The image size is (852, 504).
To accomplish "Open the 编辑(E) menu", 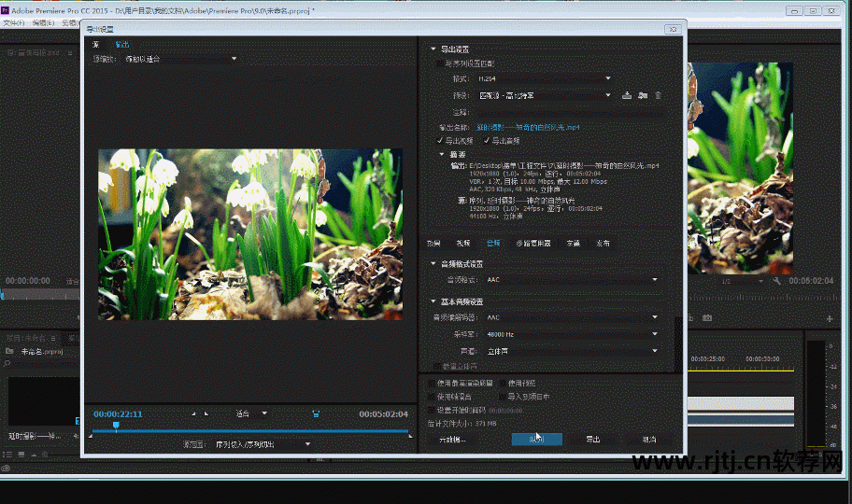I will (x=44, y=22).
